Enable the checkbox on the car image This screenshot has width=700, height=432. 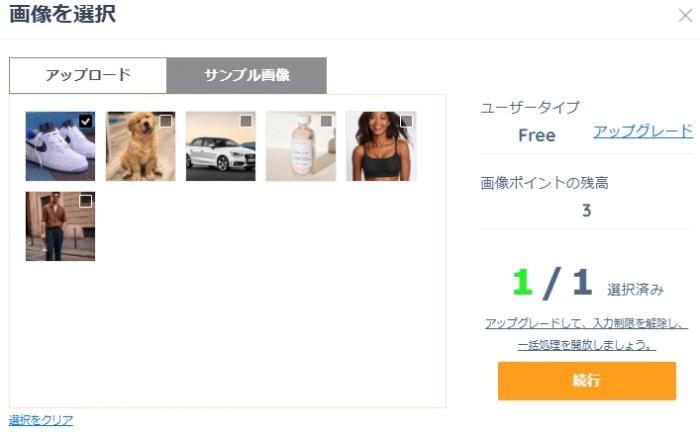pos(246,121)
